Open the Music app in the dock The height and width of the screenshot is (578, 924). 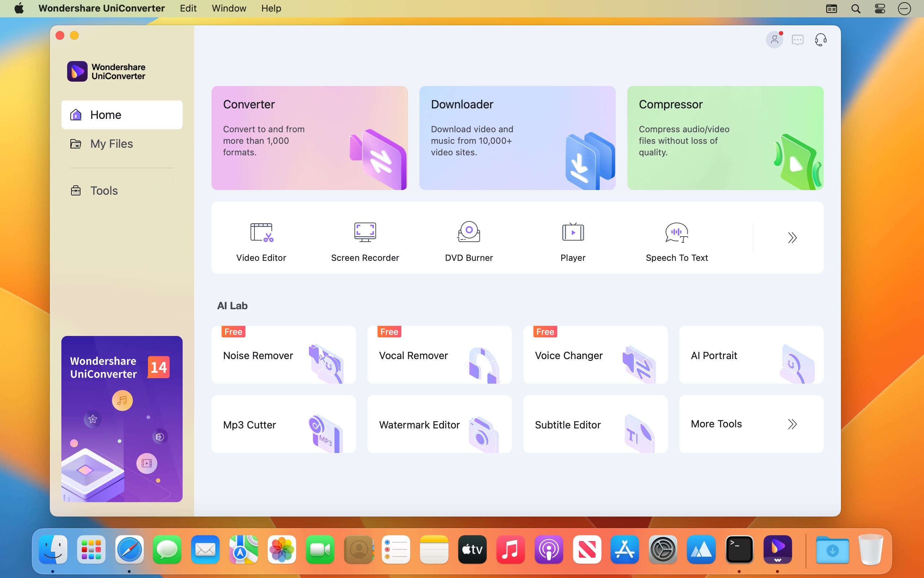(510, 549)
